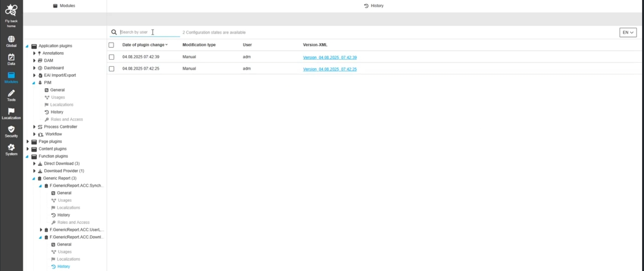Click the Manual cell in 07:42:39 row
The width and height of the screenshot is (644, 271).
[x=189, y=57]
